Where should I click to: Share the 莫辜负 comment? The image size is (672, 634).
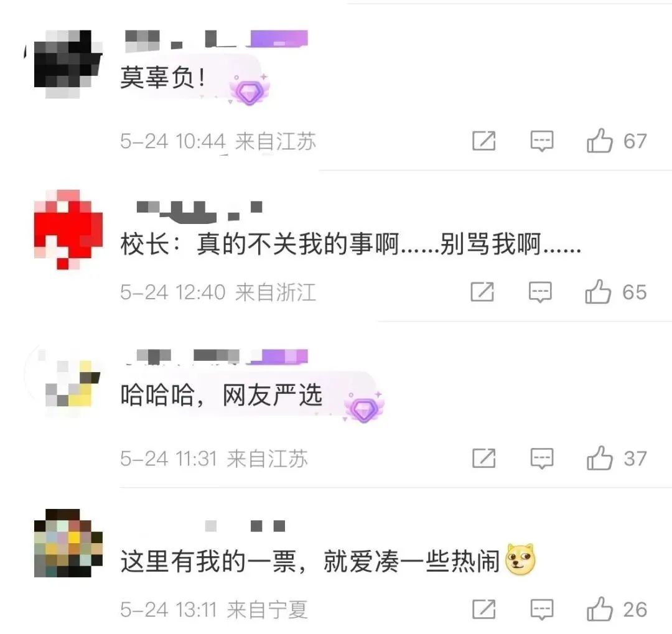click(x=484, y=141)
